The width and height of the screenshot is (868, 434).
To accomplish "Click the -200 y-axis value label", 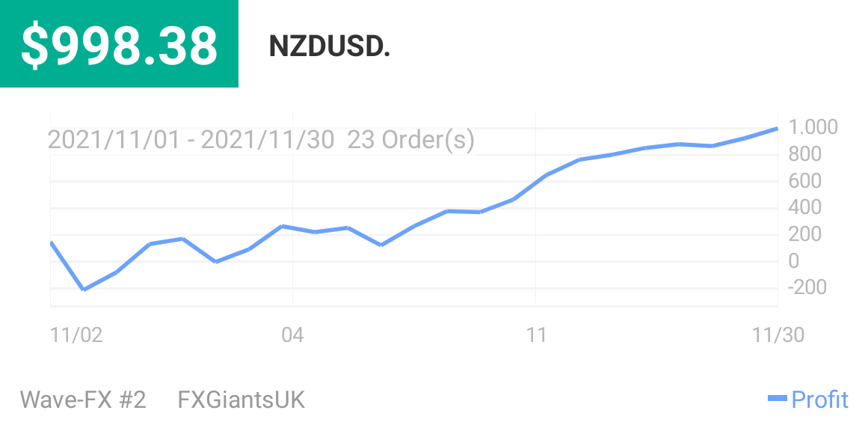I will point(807,287).
